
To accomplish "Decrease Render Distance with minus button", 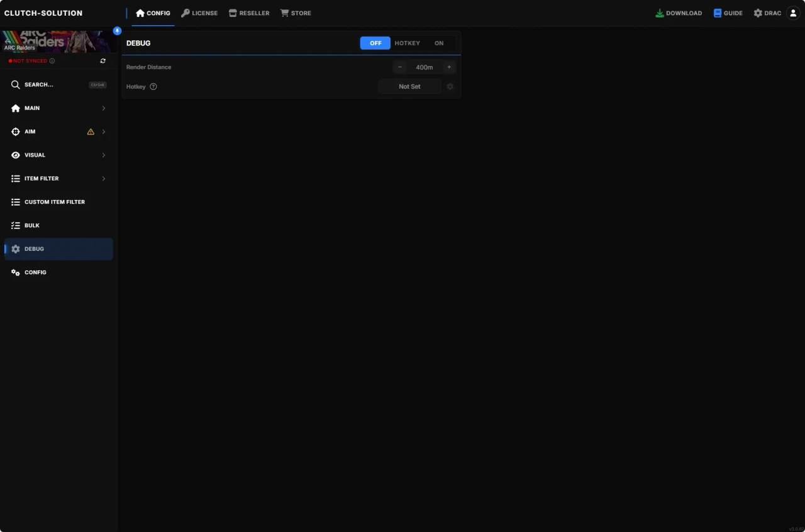I will point(400,67).
